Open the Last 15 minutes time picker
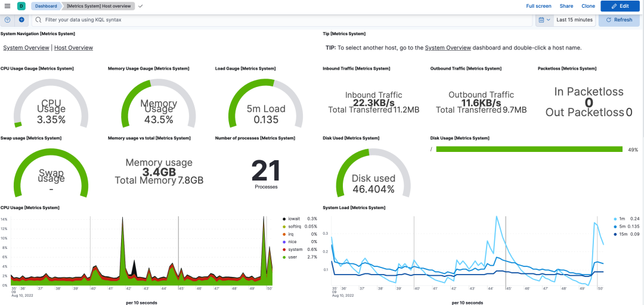Screen dimensions: 644x305 (x=574, y=20)
